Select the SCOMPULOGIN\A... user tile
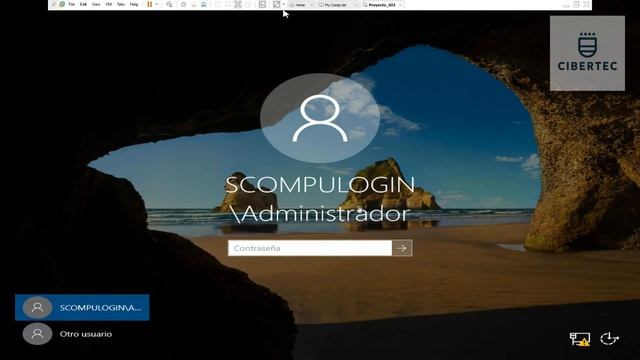Screen dimensions: 640x360 (82, 307)
